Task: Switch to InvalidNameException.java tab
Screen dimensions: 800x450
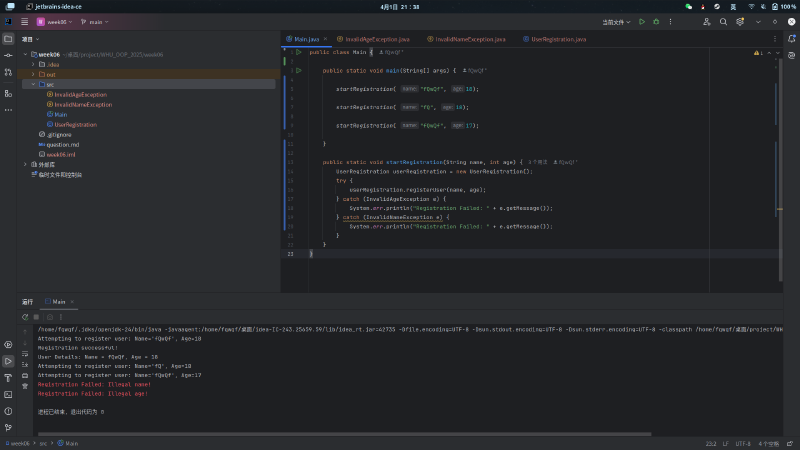Action: click(466, 39)
